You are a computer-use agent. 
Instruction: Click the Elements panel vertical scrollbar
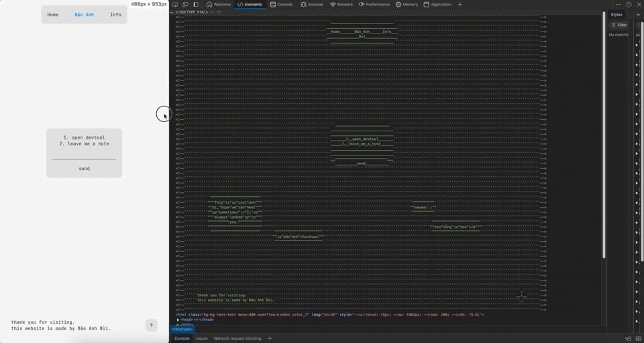point(604,135)
